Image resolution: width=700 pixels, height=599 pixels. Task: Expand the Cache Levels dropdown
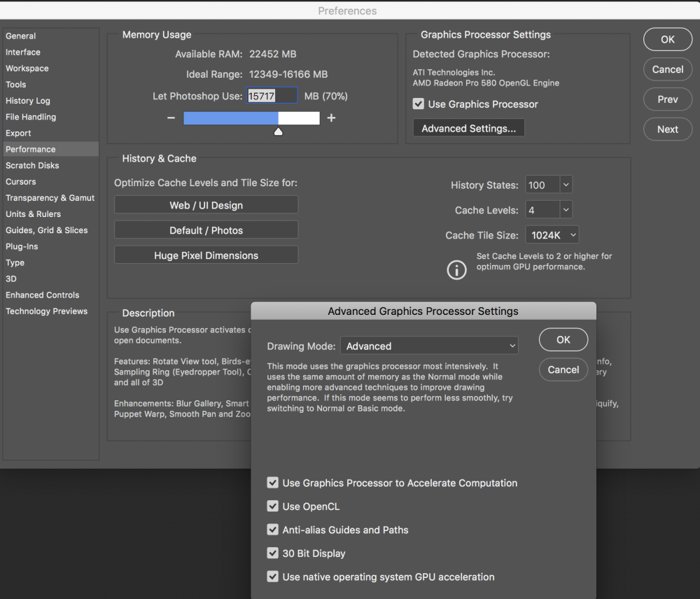click(x=566, y=210)
